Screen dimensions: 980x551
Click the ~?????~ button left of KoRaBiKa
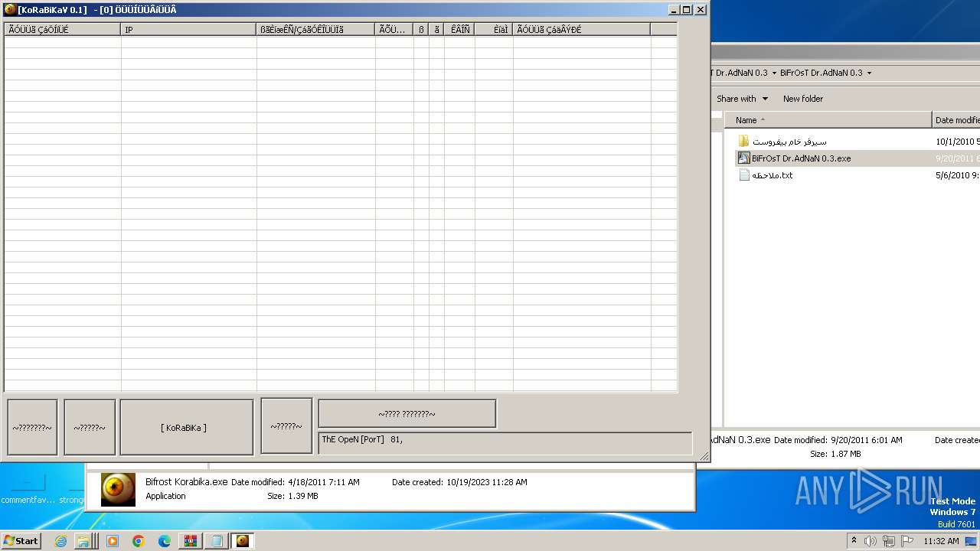[90, 427]
